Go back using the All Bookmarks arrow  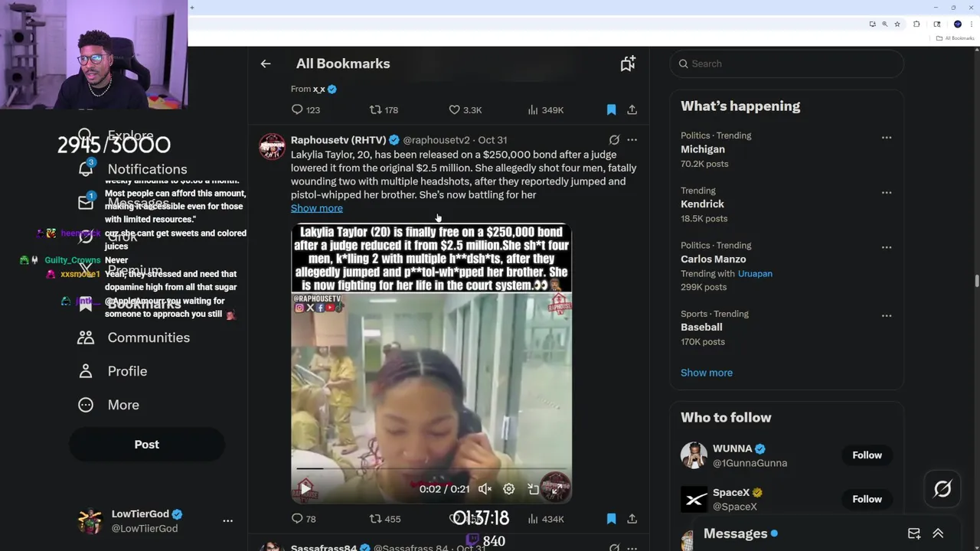[x=266, y=64]
